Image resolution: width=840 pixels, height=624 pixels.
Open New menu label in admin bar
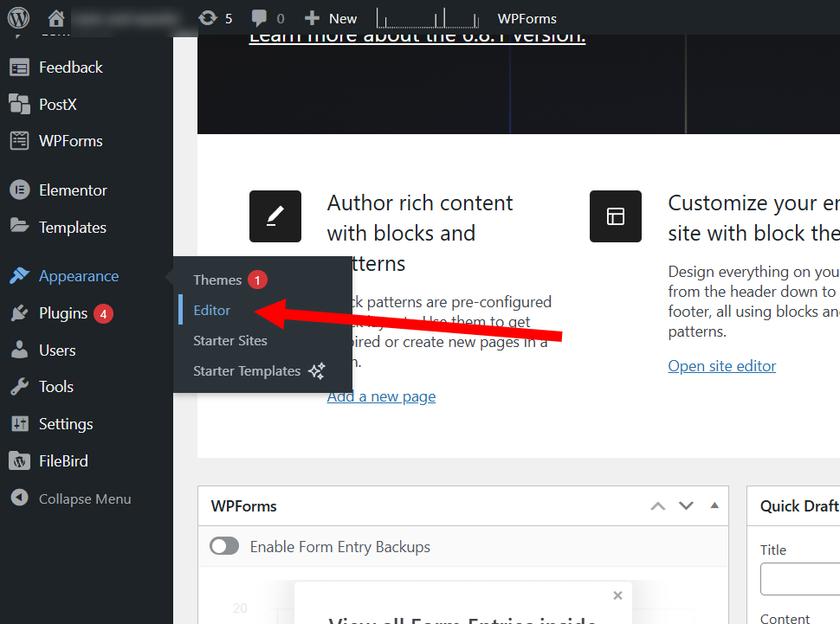point(343,19)
